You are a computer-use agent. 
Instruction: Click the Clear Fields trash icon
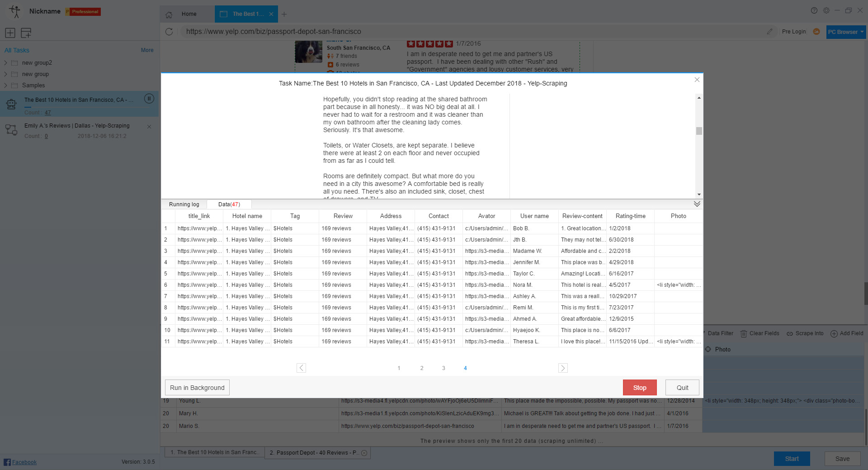(x=743, y=334)
